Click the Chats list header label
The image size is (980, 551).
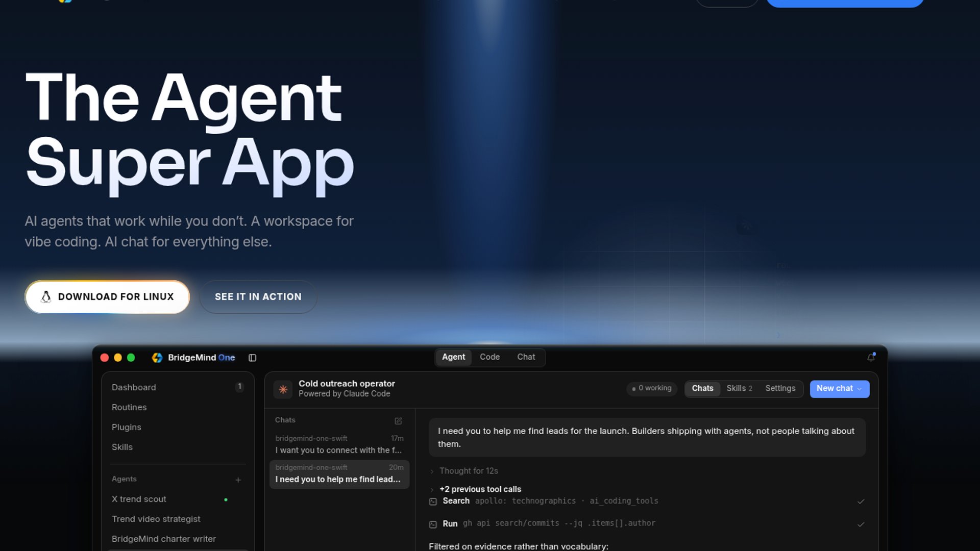point(285,420)
